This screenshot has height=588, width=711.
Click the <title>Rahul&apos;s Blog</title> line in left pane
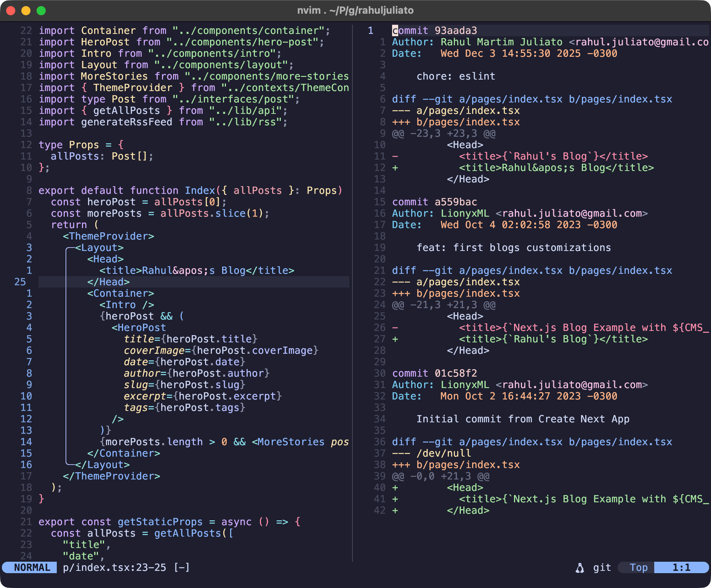click(x=197, y=270)
